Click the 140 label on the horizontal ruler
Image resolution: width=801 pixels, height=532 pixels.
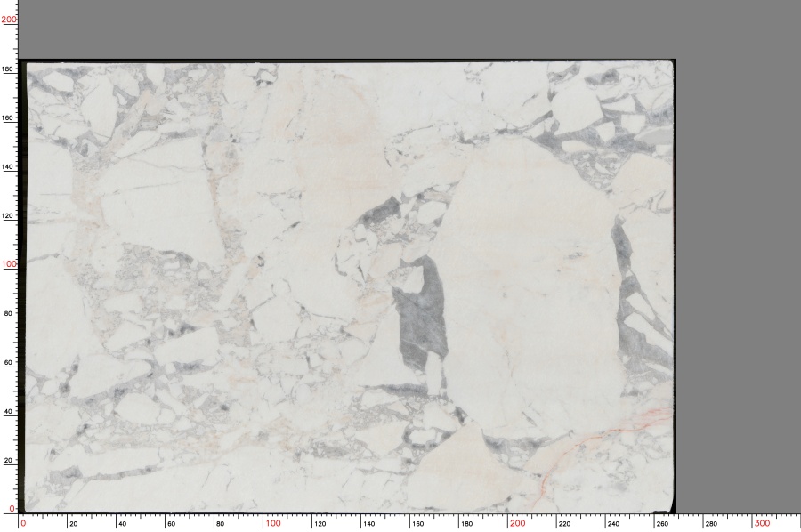(x=368, y=524)
